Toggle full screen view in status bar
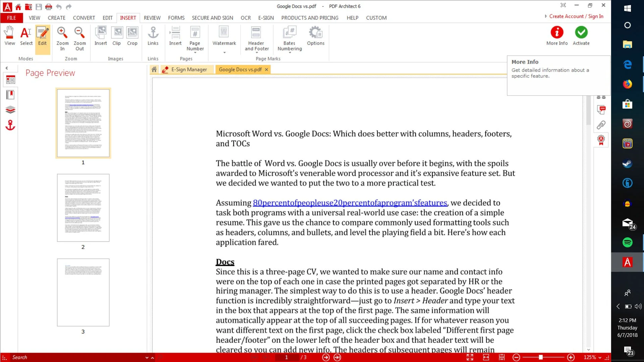Image resolution: width=644 pixels, height=362 pixels. [x=470, y=357]
